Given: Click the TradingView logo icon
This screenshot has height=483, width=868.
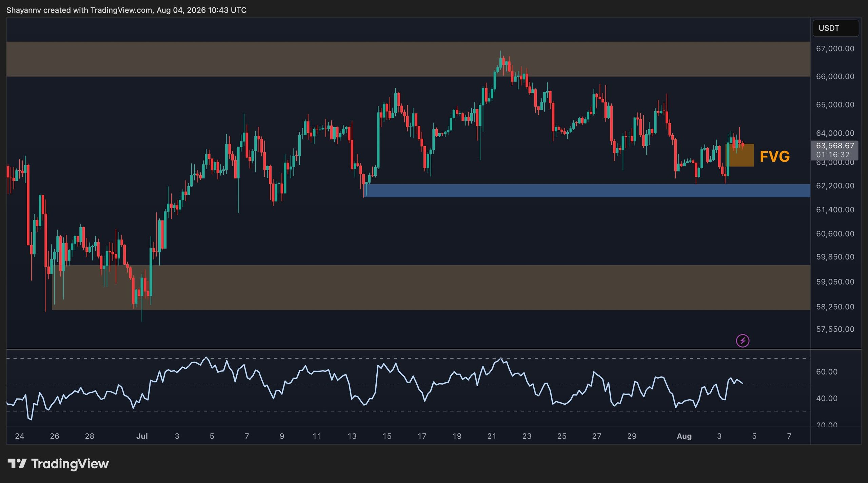Looking at the screenshot, I should pos(17,463).
